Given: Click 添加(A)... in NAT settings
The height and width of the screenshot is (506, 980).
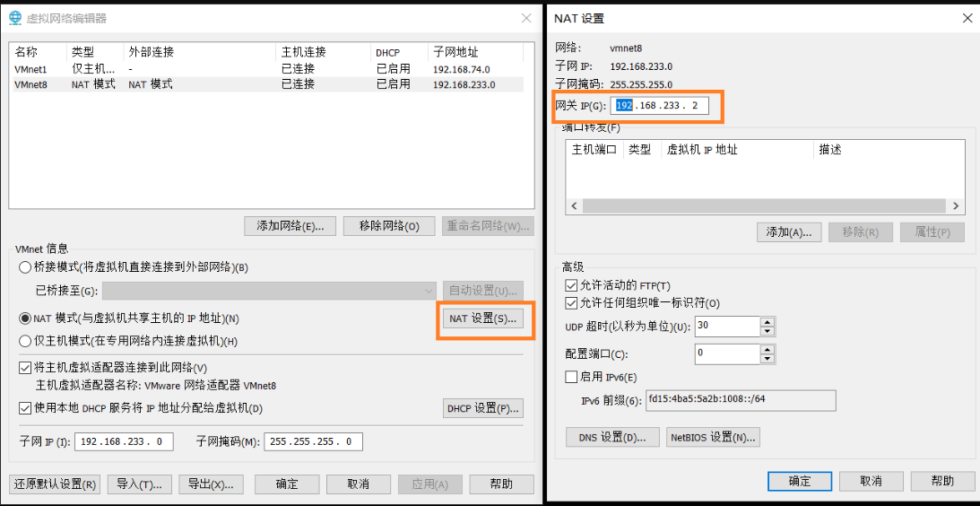Looking at the screenshot, I should click(789, 232).
